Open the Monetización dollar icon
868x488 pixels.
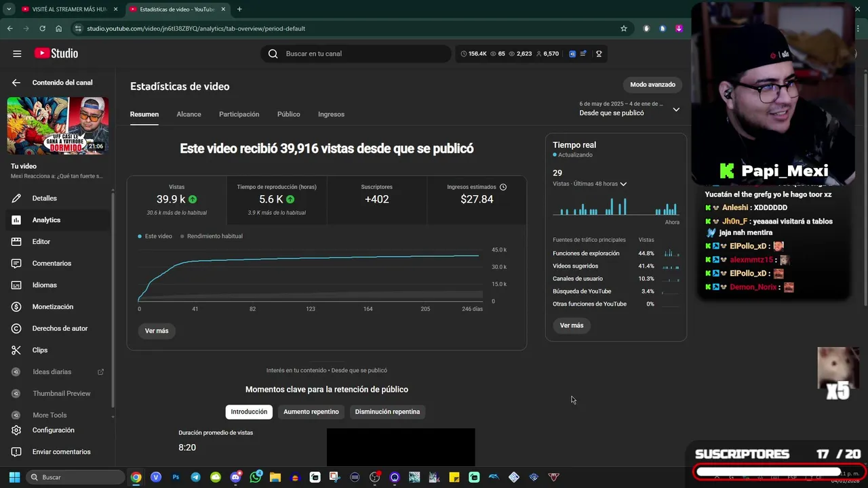(16, 306)
